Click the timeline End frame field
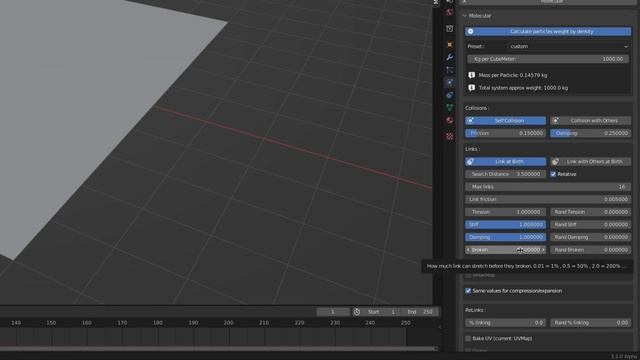This screenshot has height=360, width=640. click(420, 312)
